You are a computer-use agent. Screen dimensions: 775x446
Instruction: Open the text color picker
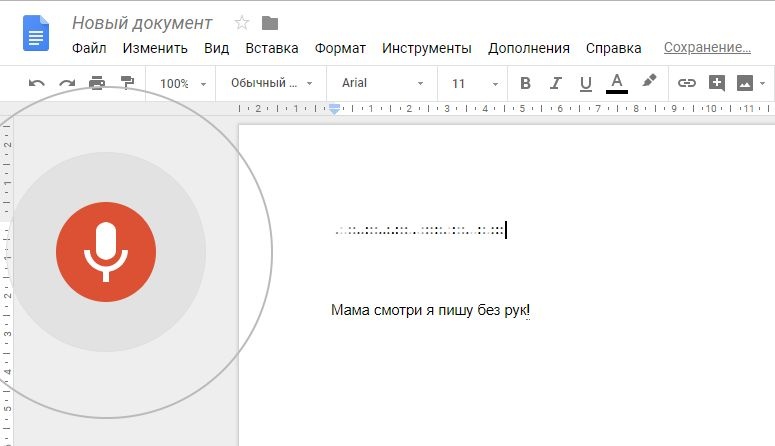617,83
